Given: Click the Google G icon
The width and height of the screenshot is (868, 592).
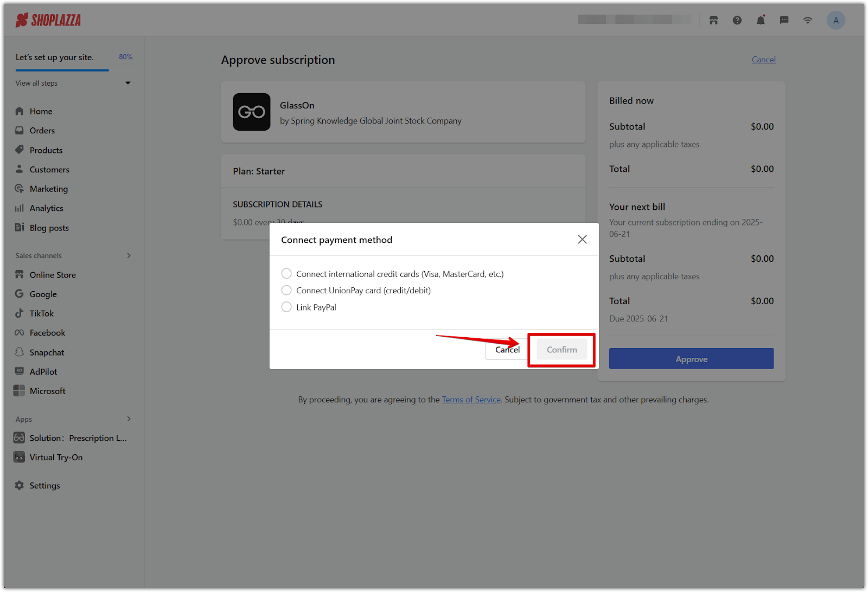Looking at the screenshot, I should click(x=20, y=294).
